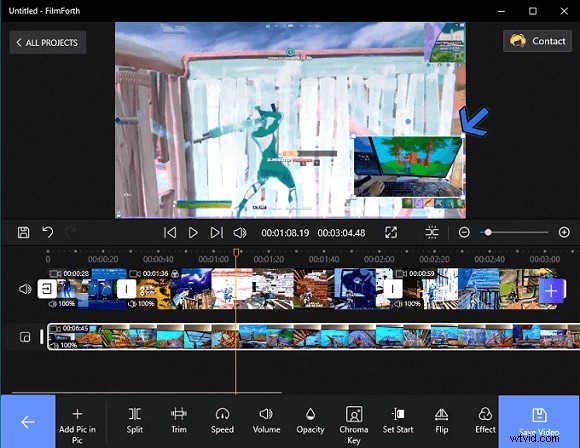
Task: Grab the overlay's top-right resize handle
Action: (463, 137)
